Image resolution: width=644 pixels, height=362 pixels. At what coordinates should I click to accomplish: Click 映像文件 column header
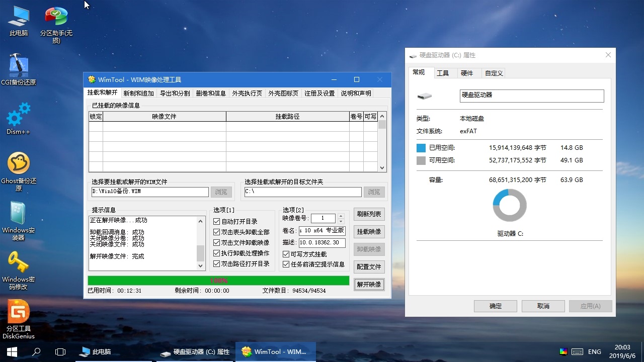tap(165, 117)
